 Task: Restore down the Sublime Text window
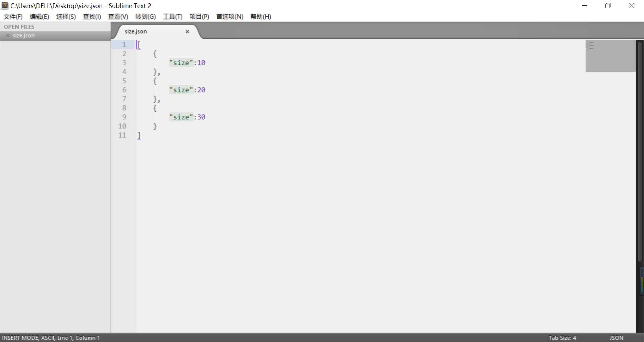coord(608,5)
